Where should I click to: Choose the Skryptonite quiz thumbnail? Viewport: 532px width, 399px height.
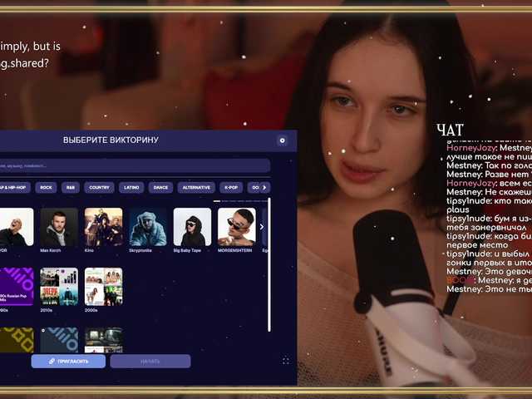[x=147, y=227]
